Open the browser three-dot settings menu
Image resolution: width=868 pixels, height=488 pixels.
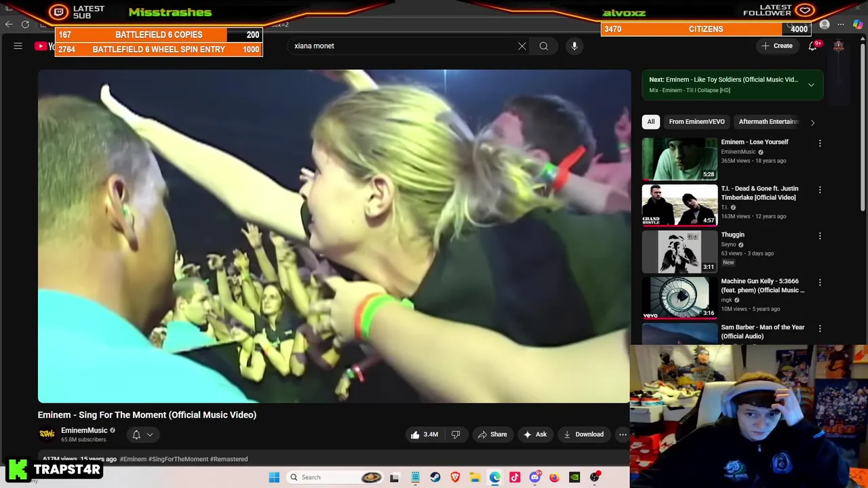(x=841, y=25)
